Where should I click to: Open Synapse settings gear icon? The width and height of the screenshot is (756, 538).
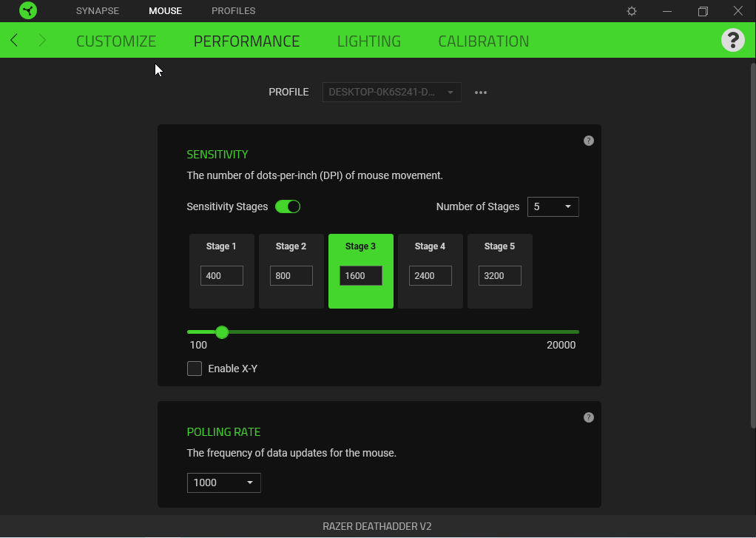(x=632, y=11)
